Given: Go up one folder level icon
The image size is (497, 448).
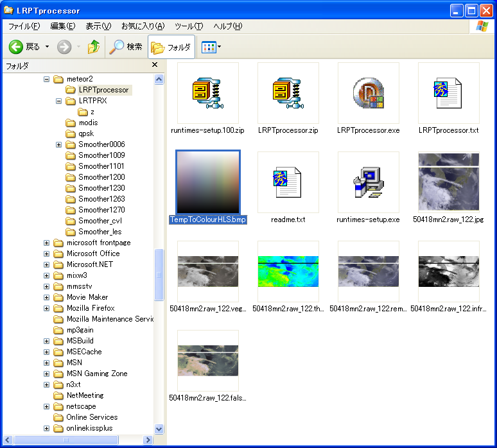Looking at the screenshot, I should [94, 47].
